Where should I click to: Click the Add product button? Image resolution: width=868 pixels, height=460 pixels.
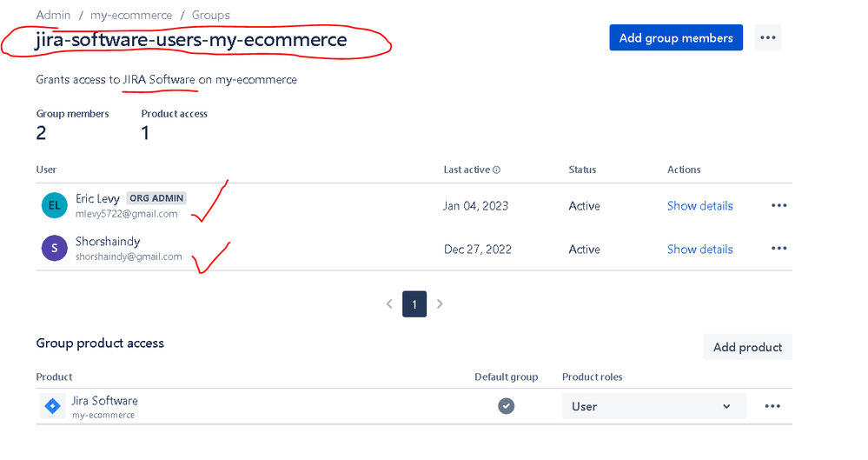click(747, 347)
